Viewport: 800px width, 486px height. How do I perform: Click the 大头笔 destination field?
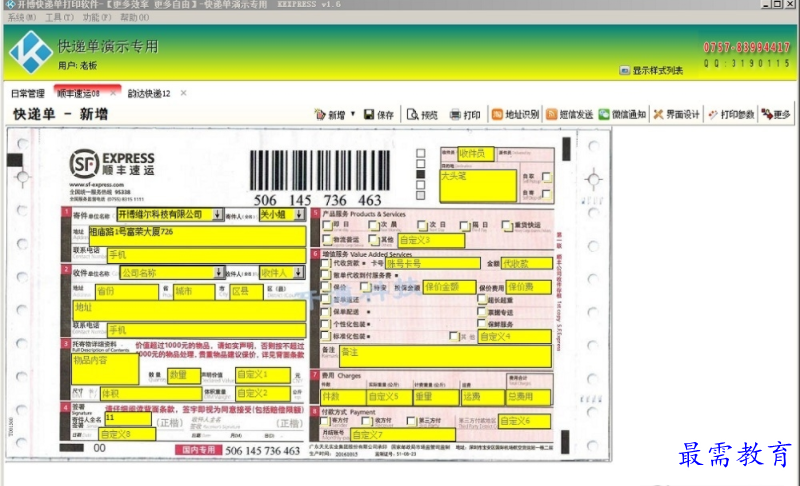click(478, 186)
